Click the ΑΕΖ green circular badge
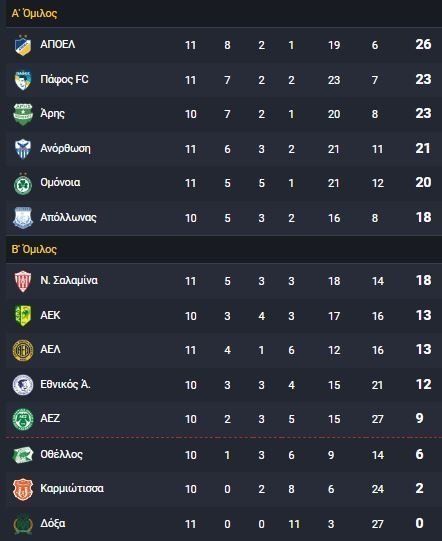This screenshot has height=541, width=442. click(x=23, y=419)
